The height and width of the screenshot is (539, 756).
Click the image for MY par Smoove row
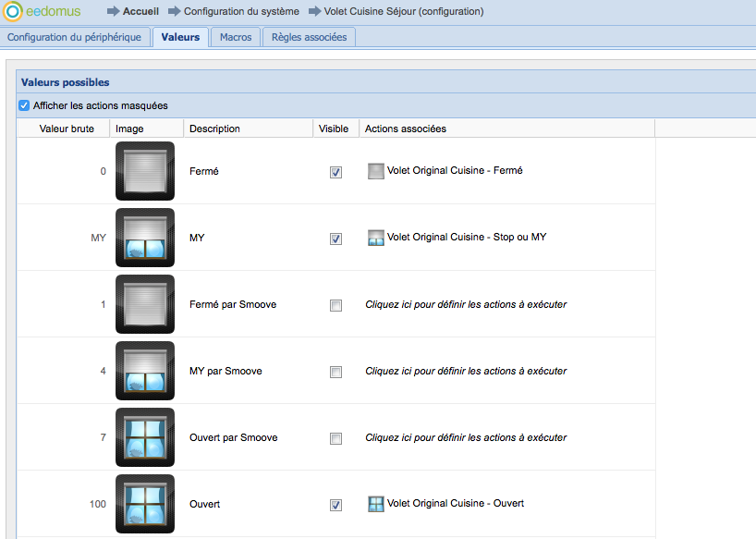click(x=145, y=371)
